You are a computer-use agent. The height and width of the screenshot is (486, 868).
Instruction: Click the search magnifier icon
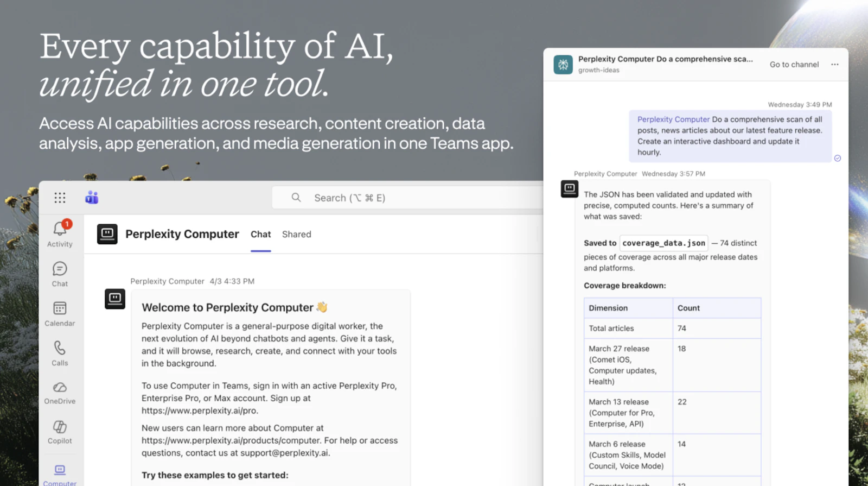pyautogui.click(x=296, y=198)
